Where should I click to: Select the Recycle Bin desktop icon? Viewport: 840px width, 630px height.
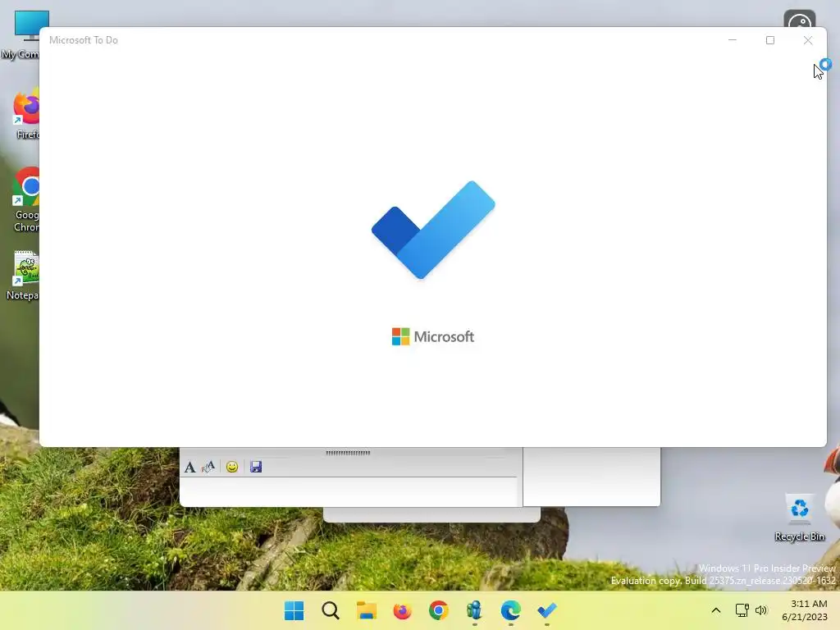pos(799,518)
